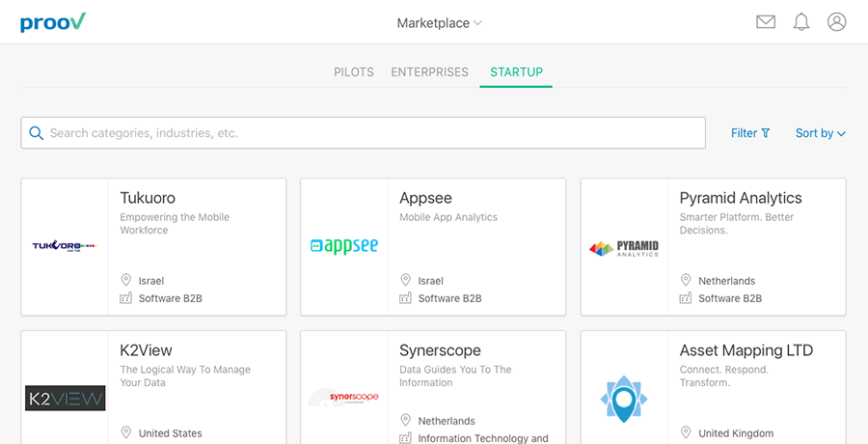This screenshot has width=868, height=444.
Task: Click 'Software B2B' in Tukuoro card
Action: (x=171, y=299)
